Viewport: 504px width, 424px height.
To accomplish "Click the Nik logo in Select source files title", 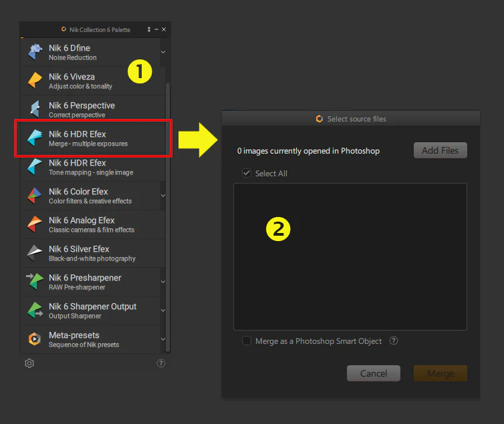I will click(x=320, y=119).
